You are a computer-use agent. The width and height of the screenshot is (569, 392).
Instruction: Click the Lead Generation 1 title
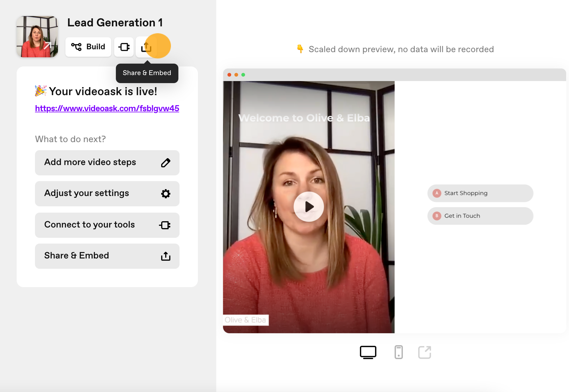(115, 23)
